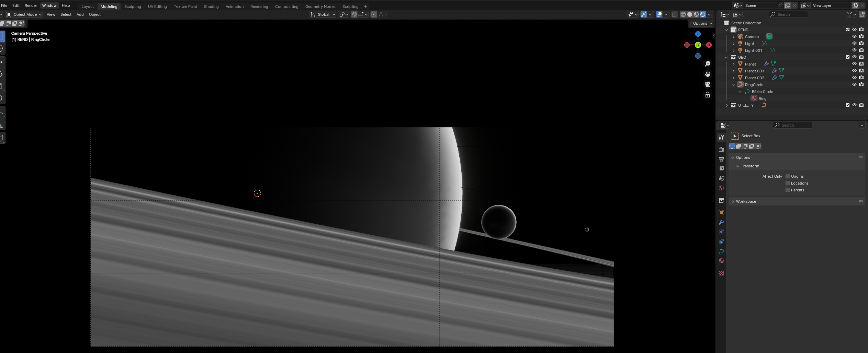This screenshot has height=353, width=868.
Task: Expand the UTILITY collection in outliner
Action: [726, 105]
